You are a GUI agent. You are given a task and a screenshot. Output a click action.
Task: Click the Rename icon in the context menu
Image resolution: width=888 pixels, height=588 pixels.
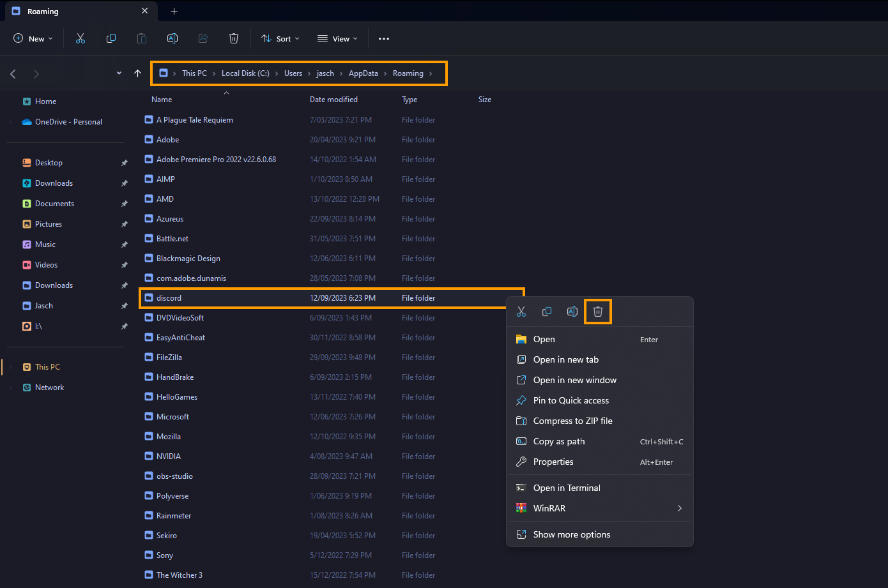tap(572, 312)
